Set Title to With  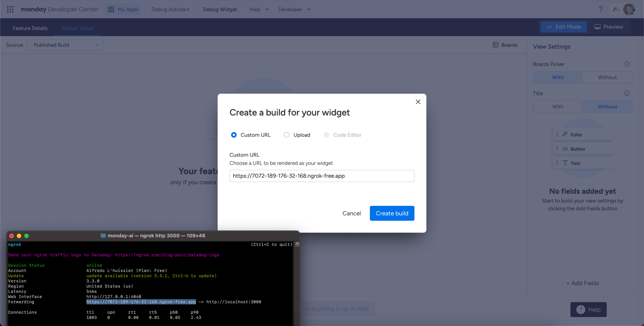pos(558,107)
